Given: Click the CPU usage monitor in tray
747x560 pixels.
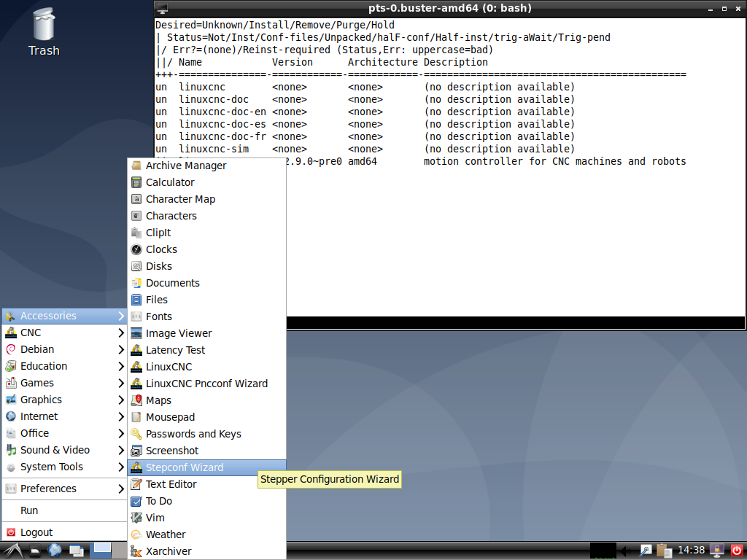Looking at the screenshot, I should [x=603, y=551].
